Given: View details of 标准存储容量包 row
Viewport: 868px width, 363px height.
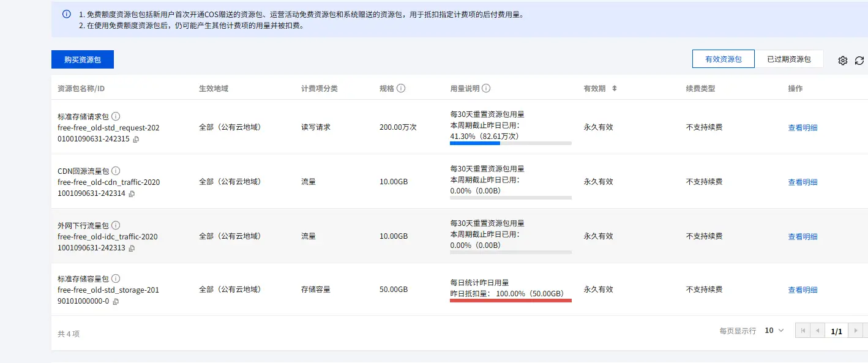Looking at the screenshot, I should (803, 290).
